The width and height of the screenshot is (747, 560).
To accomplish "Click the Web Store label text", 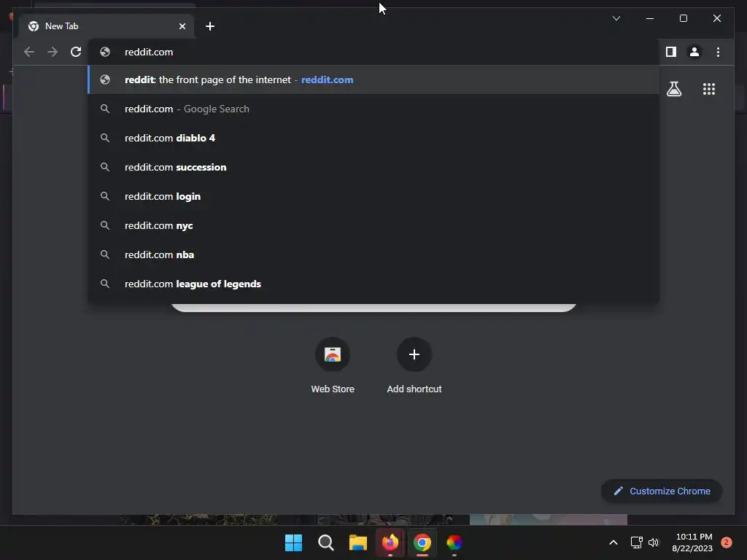I will click(x=333, y=389).
